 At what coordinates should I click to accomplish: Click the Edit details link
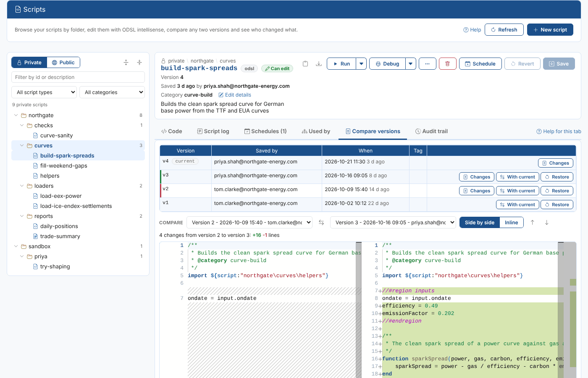coord(235,95)
